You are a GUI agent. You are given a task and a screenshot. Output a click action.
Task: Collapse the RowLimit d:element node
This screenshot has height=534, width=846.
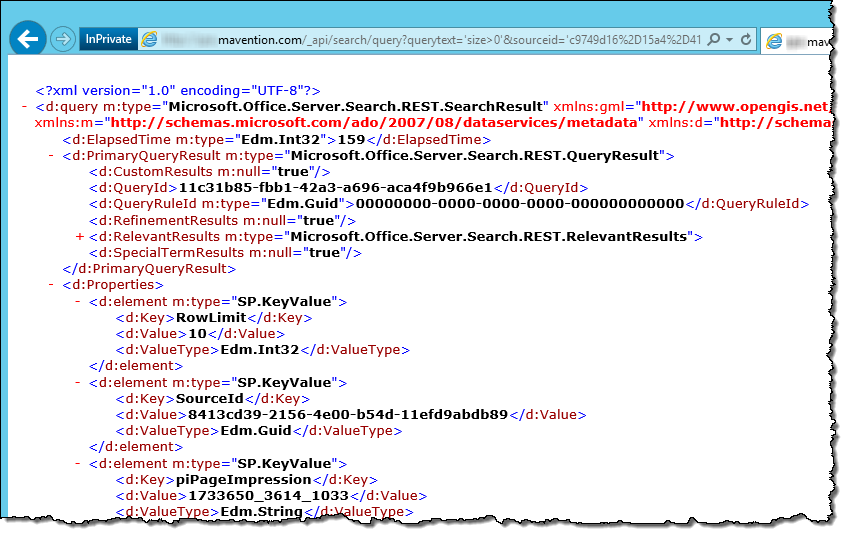point(78,302)
